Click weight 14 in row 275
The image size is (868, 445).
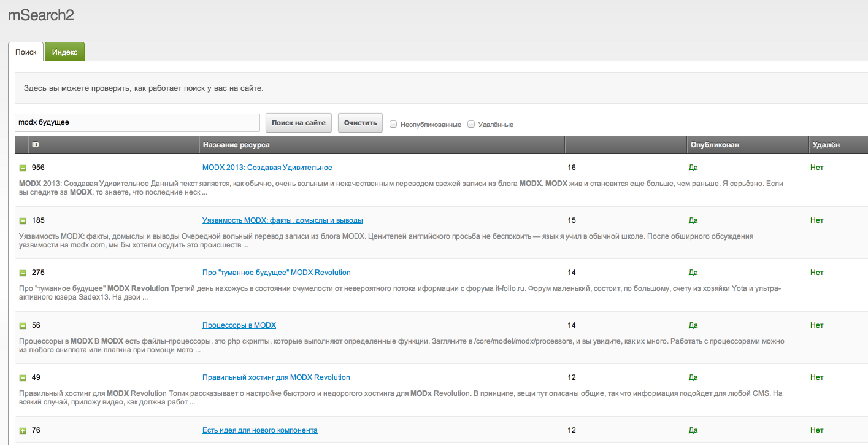(x=572, y=273)
